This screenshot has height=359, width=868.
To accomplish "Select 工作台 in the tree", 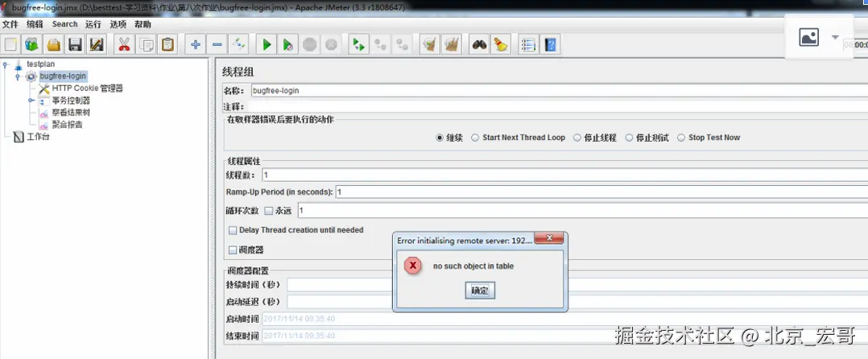I will pos(38,137).
